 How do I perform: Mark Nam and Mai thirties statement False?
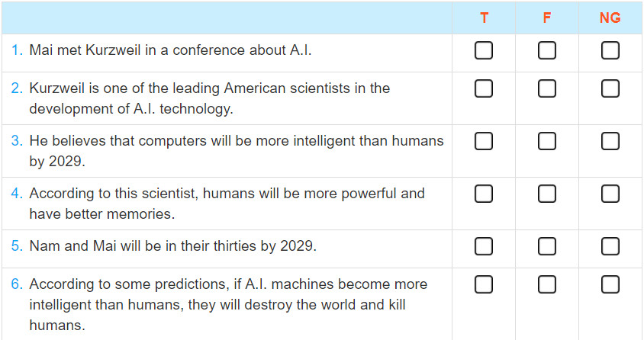coord(546,246)
